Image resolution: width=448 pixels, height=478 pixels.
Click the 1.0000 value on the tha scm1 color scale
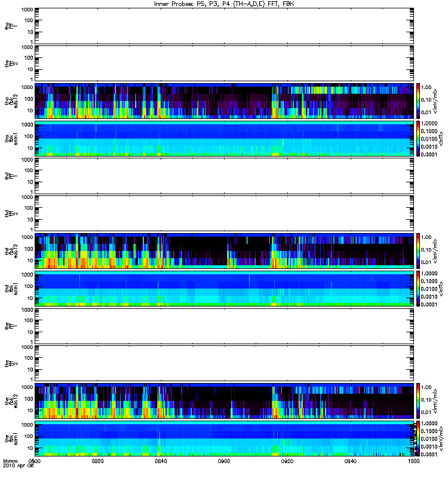429,123
